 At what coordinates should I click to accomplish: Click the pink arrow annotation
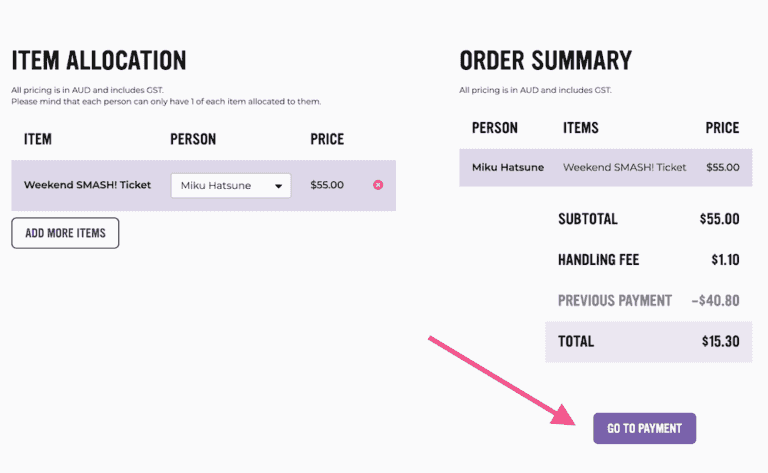tap(500, 382)
